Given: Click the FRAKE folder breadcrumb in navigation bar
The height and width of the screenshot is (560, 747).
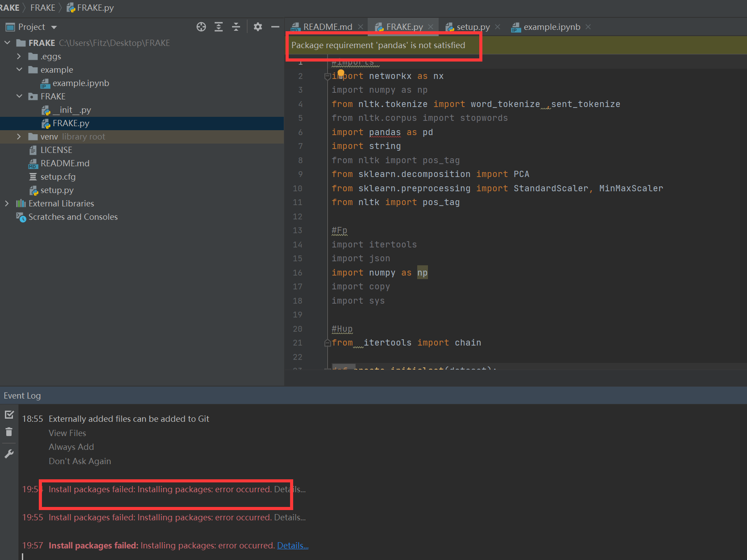Looking at the screenshot, I should tap(43, 8).
